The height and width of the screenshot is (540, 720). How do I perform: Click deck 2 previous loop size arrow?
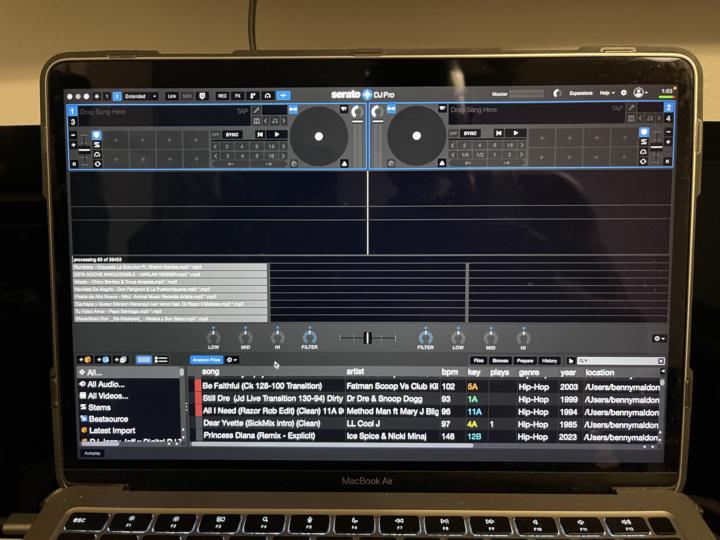pos(453,154)
